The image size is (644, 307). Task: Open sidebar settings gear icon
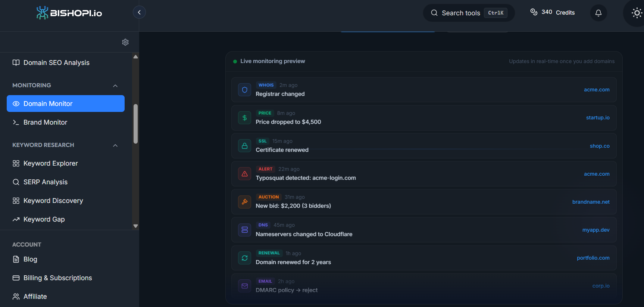click(125, 42)
